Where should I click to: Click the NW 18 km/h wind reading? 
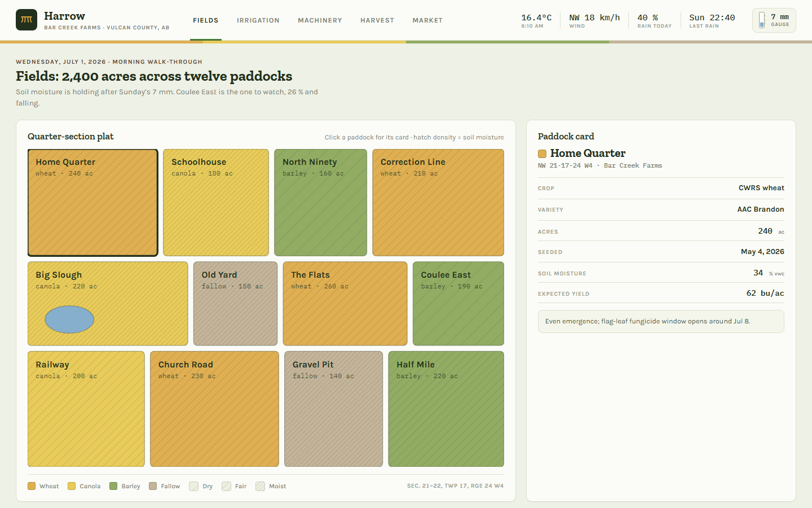(594, 20)
